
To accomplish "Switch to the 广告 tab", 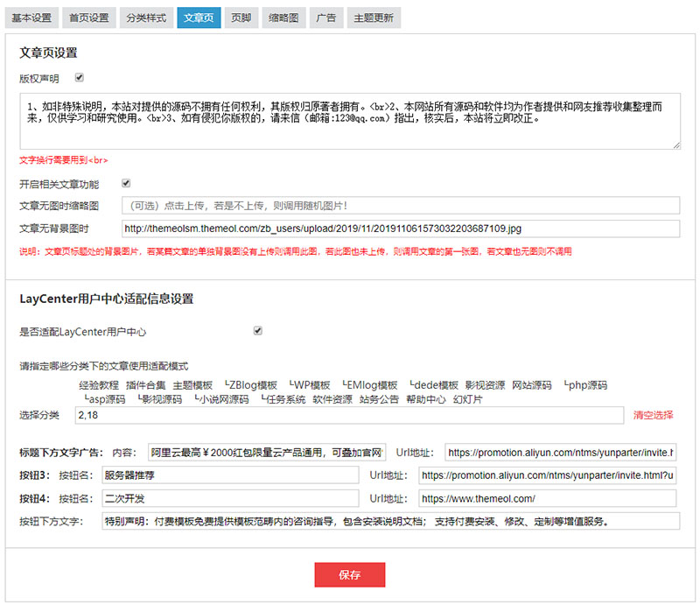I will pyautogui.click(x=325, y=18).
